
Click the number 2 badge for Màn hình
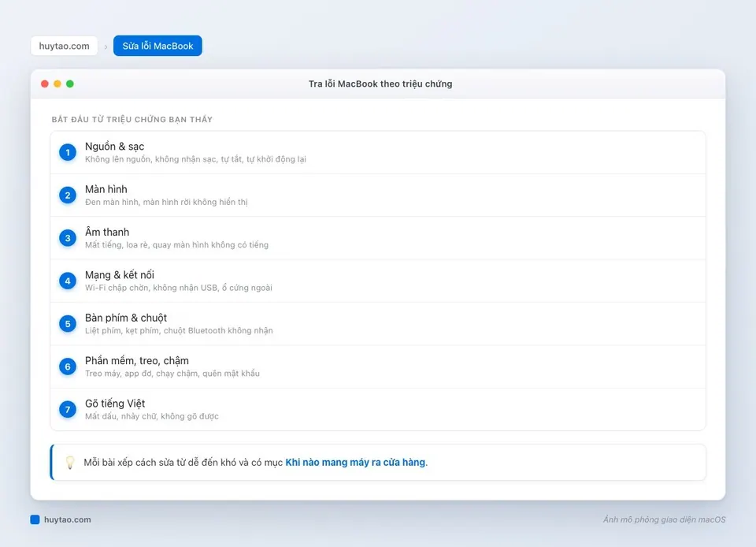point(68,195)
